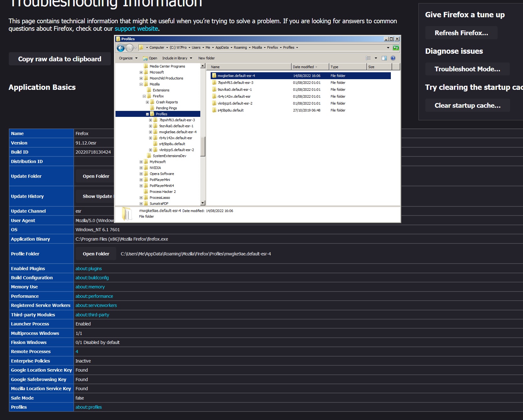This screenshot has width=523, height=420.
Task: Click the change view icon in Explorer toolbar
Action: [x=368, y=58]
